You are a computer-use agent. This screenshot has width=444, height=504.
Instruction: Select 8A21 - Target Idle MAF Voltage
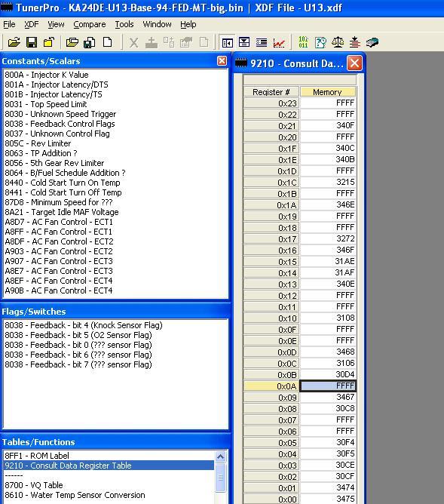tap(62, 212)
